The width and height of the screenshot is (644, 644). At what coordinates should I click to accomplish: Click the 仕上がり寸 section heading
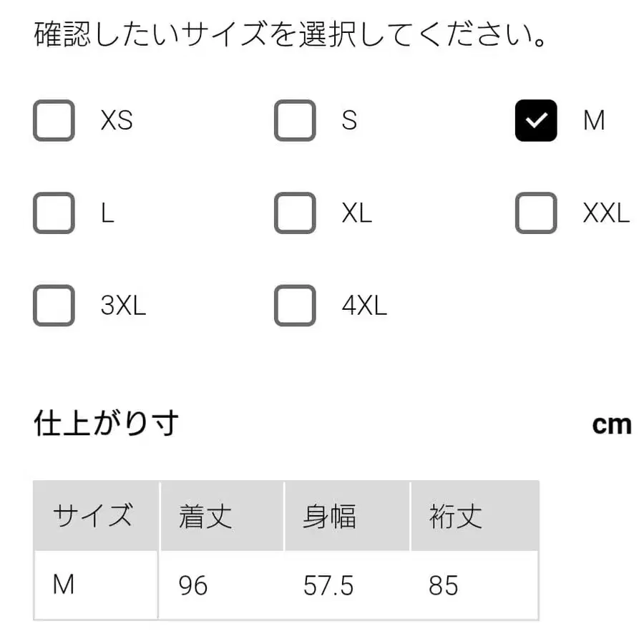coord(106,422)
